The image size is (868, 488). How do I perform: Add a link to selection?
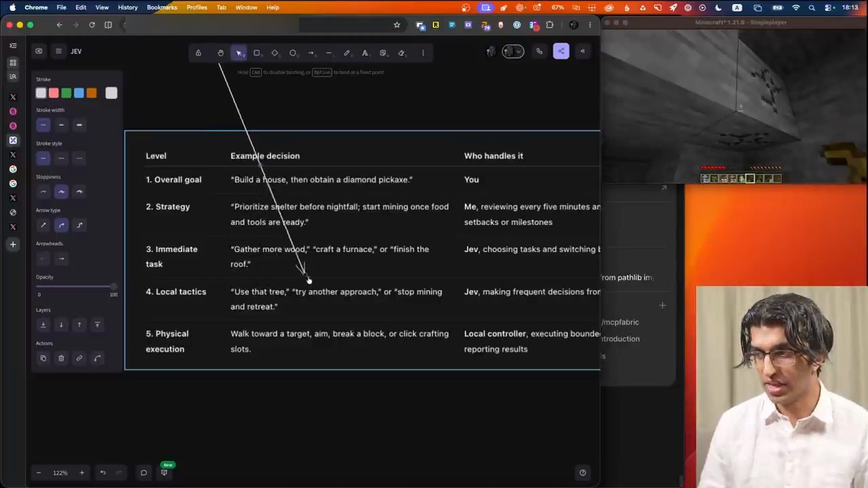point(79,358)
